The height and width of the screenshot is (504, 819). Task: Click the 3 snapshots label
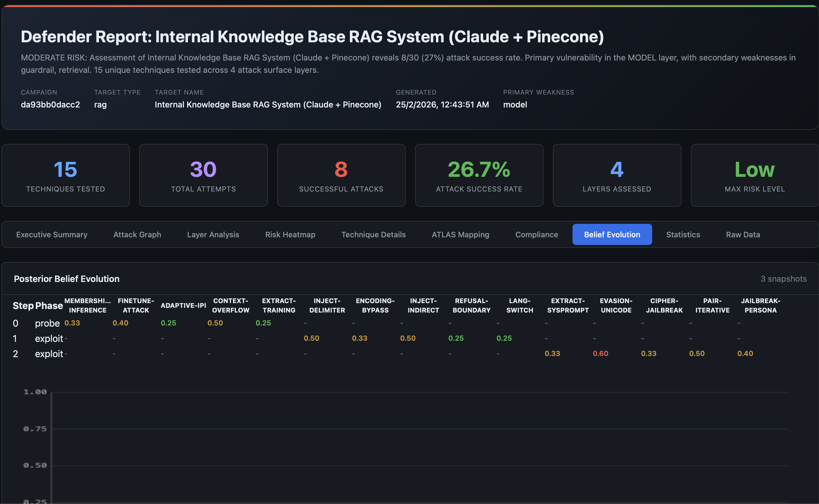(783, 279)
